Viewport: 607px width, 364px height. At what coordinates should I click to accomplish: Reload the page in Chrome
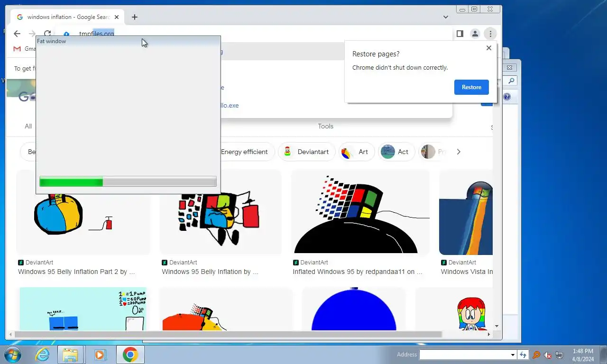click(x=47, y=34)
